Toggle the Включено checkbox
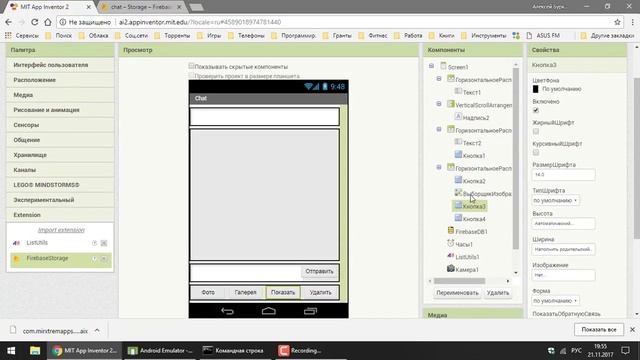Screen dimensions: 640x360 (536, 110)
